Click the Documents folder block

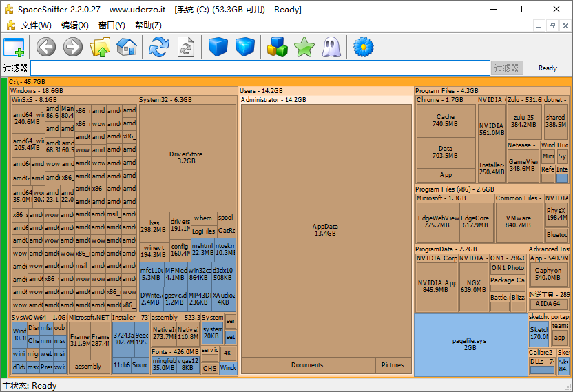(307, 365)
